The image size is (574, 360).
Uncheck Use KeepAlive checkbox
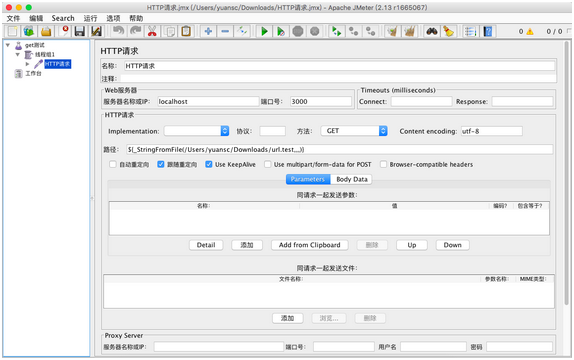click(209, 164)
